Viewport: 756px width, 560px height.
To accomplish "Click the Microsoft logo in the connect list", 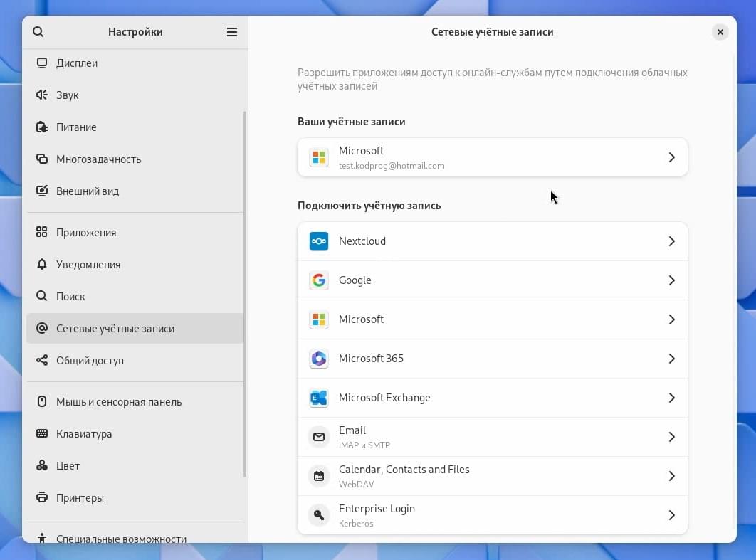I will 319,319.
